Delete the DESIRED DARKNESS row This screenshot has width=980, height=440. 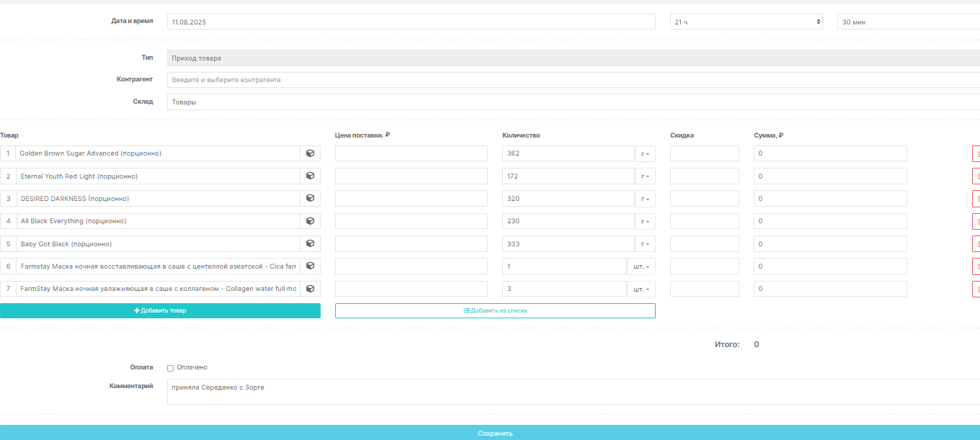976,198
